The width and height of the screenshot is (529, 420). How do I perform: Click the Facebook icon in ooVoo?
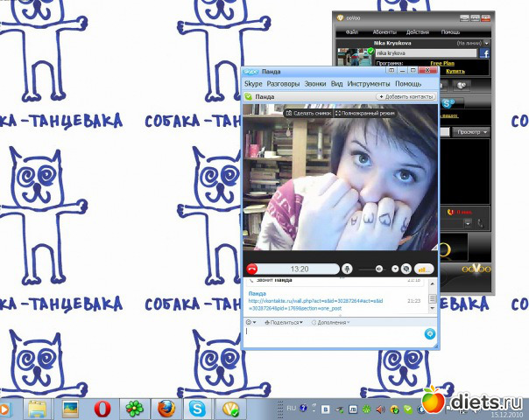point(483,53)
